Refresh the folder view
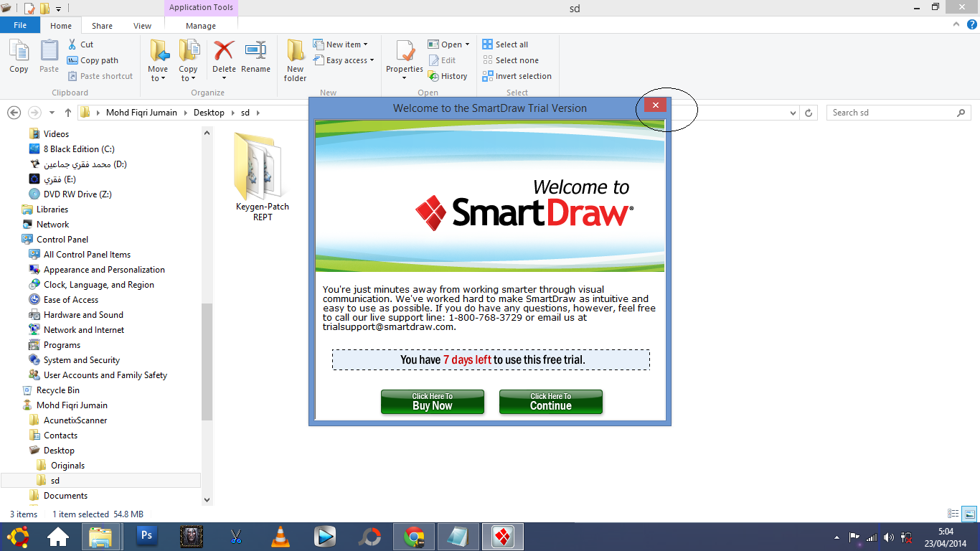 tap(809, 112)
